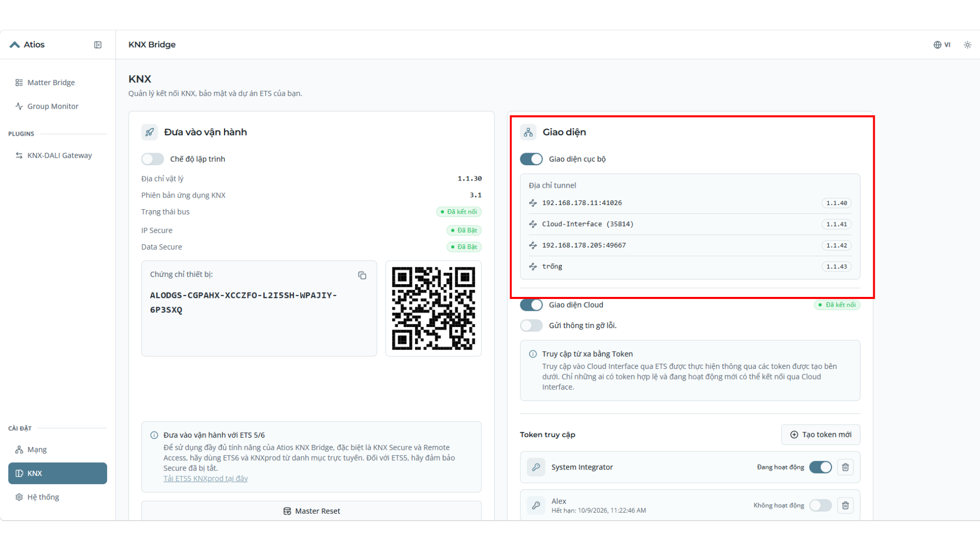Screen dimensions: 980x551
Task: Click the rocket commissioning icon
Action: (x=150, y=132)
